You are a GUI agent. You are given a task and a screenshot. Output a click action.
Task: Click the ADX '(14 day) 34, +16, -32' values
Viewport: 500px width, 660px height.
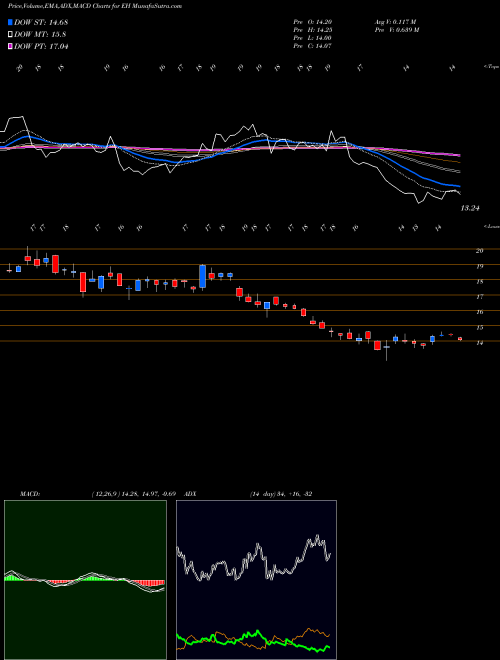coord(281,494)
